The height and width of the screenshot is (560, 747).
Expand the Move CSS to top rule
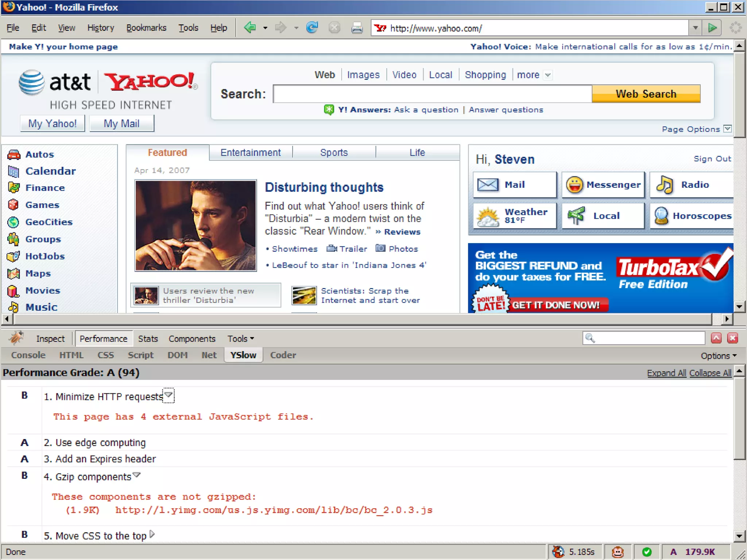click(x=152, y=534)
